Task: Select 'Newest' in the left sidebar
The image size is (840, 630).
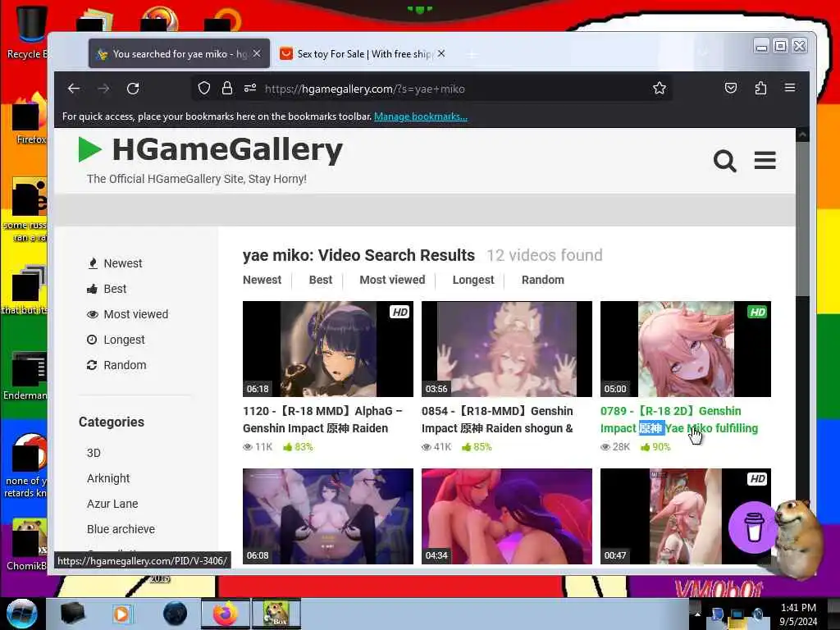Action: (x=115, y=263)
